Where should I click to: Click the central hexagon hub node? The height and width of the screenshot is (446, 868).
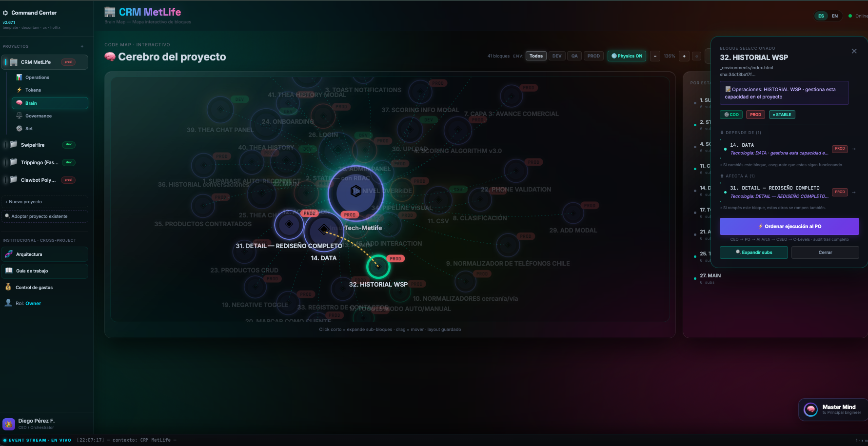356,191
